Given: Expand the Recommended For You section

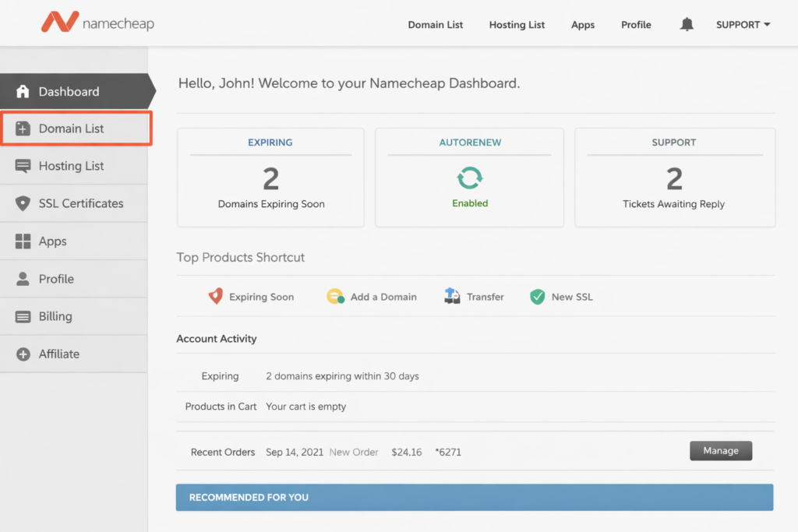Looking at the screenshot, I should 474,497.
